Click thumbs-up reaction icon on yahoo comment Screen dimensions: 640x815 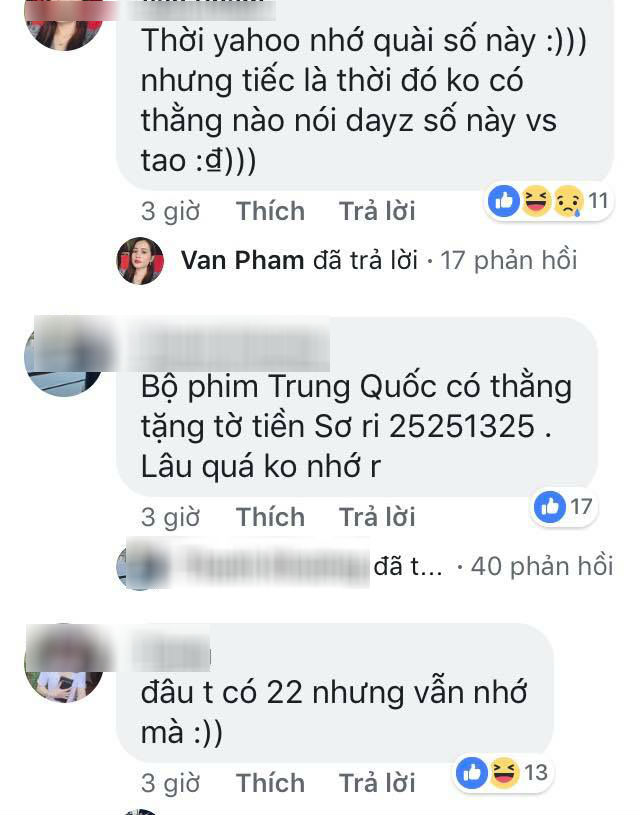(504, 201)
